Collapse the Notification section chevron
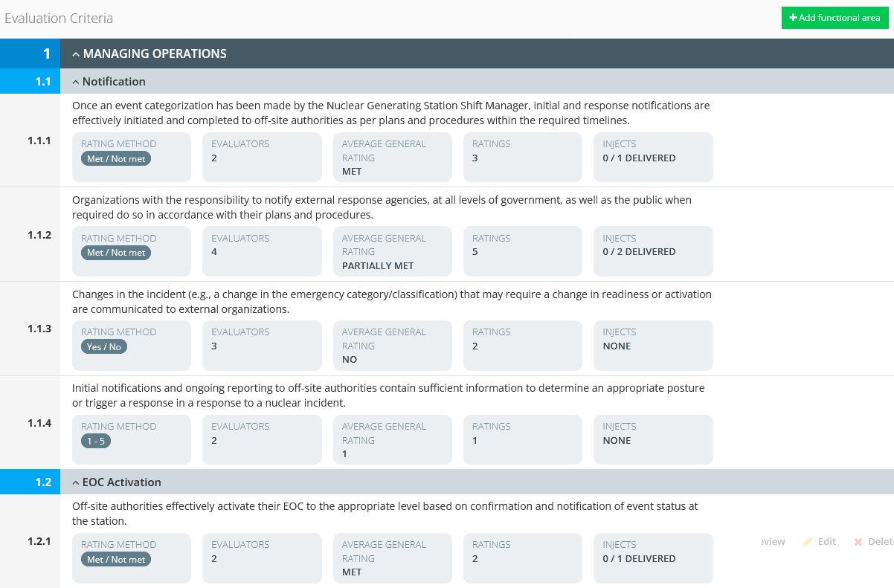This screenshot has height=588, width=894. (75, 82)
